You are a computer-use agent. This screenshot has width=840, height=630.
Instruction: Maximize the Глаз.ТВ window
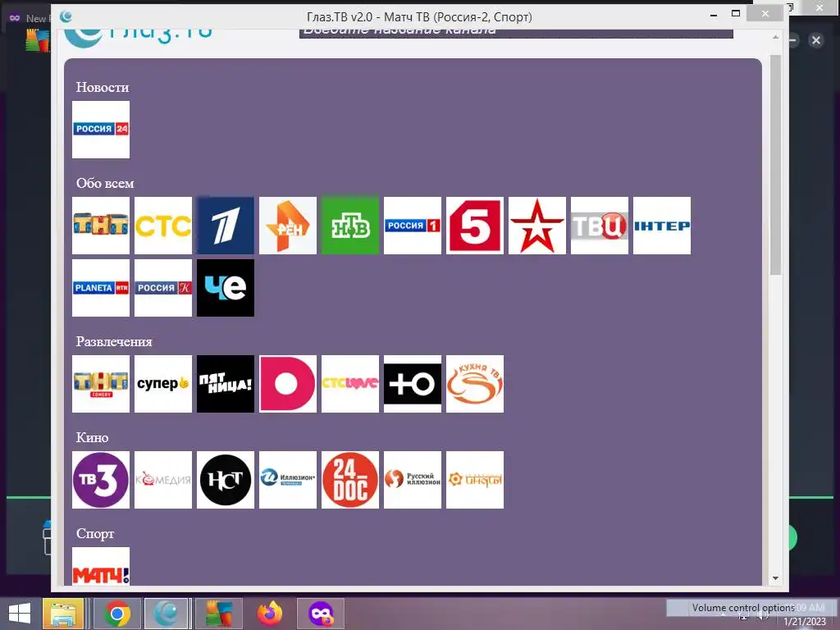pyautogui.click(x=736, y=14)
